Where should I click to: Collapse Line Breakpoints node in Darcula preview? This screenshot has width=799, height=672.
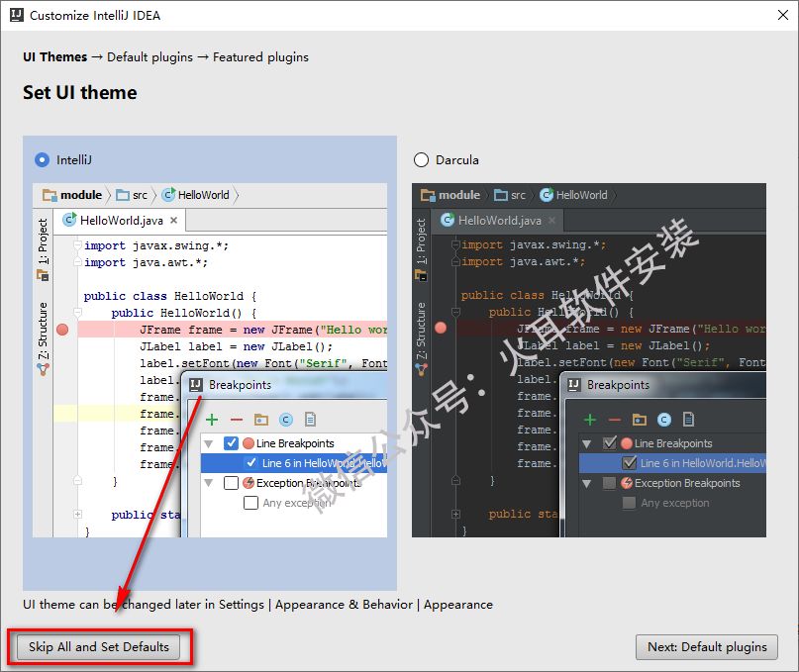[586, 443]
